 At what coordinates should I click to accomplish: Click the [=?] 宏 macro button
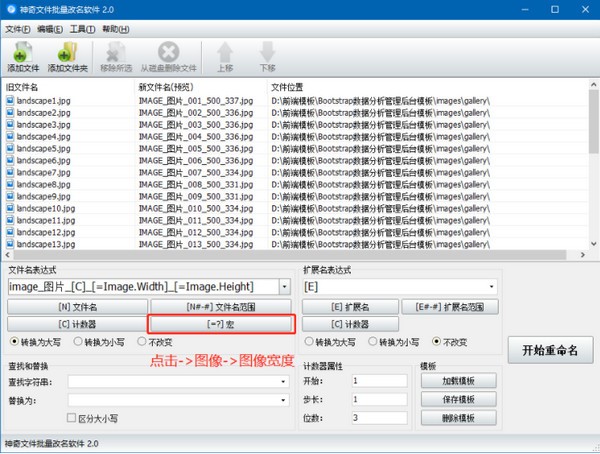pyautogui.click(x=221, y=324)
